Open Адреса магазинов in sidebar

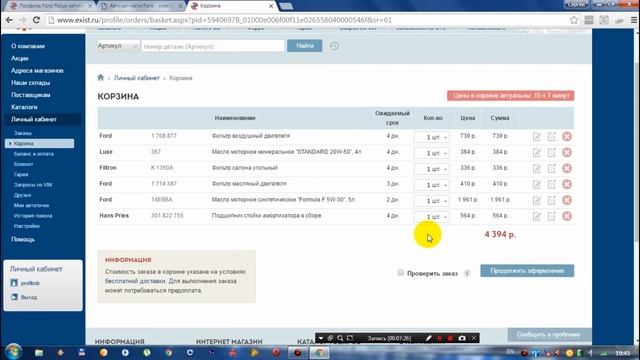pyautogui.click(x=37, y=71)
